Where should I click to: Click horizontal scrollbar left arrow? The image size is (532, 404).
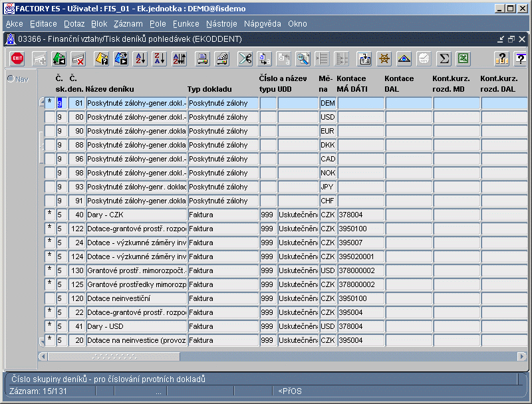pos(43,357)
